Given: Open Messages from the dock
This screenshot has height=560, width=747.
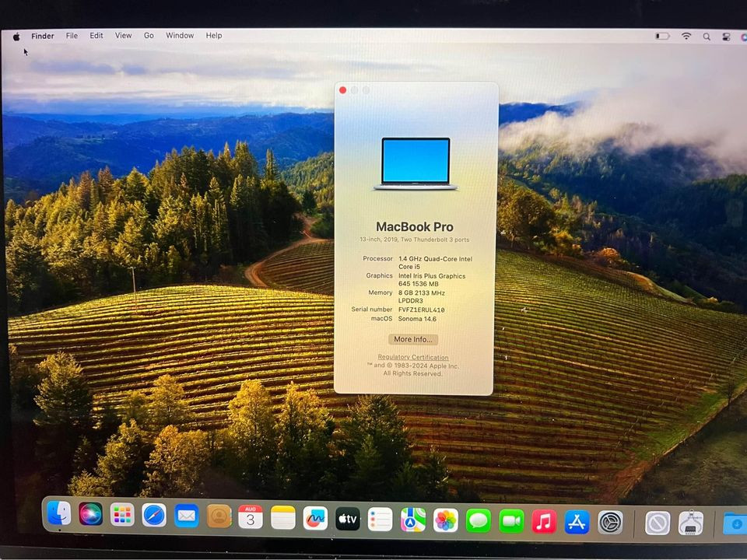Looking at the screenshot, I should click(479, 520).
